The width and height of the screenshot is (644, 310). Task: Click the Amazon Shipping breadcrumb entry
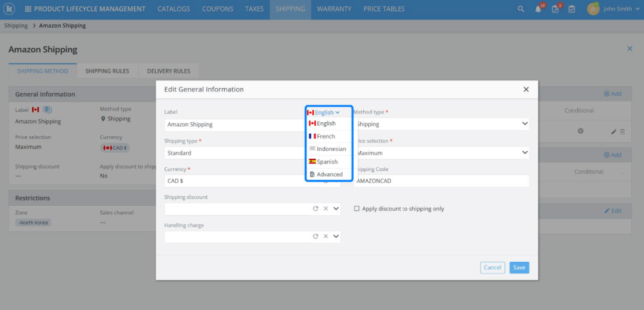(62, 26)
